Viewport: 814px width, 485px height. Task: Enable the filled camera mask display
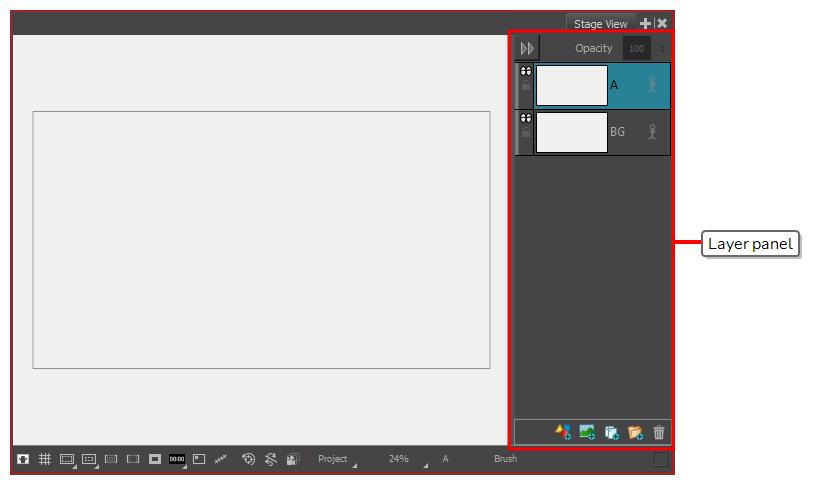[x=155, y=459]
